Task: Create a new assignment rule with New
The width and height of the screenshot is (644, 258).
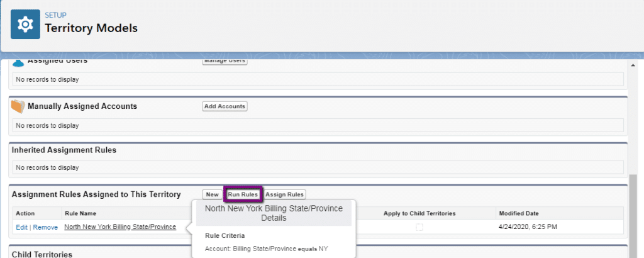Action: (x=212, y=194)
